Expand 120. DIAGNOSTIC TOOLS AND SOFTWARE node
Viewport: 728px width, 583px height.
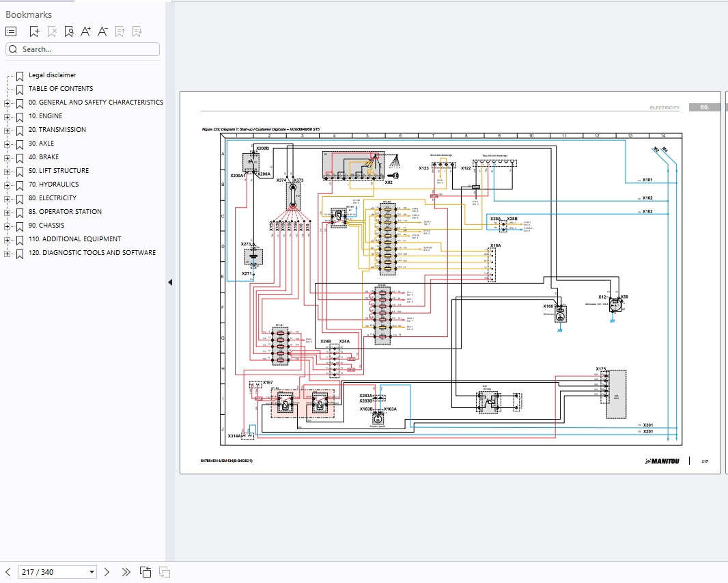coord(7,254)
